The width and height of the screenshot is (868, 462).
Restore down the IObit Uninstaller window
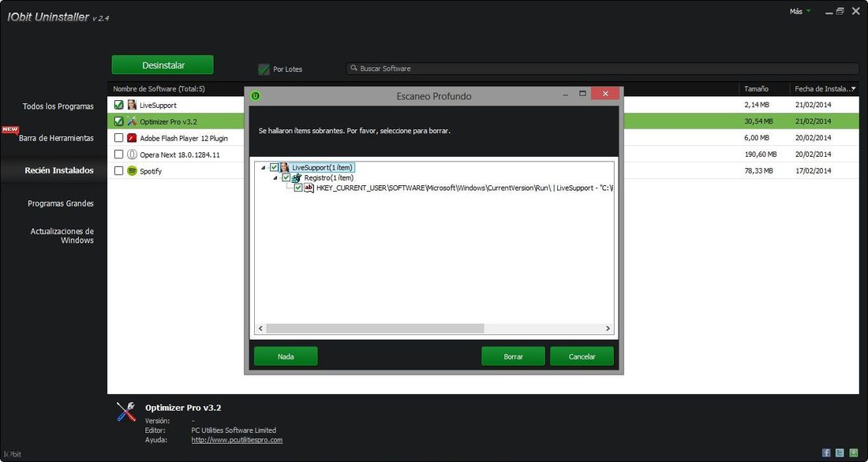(840, 11)
